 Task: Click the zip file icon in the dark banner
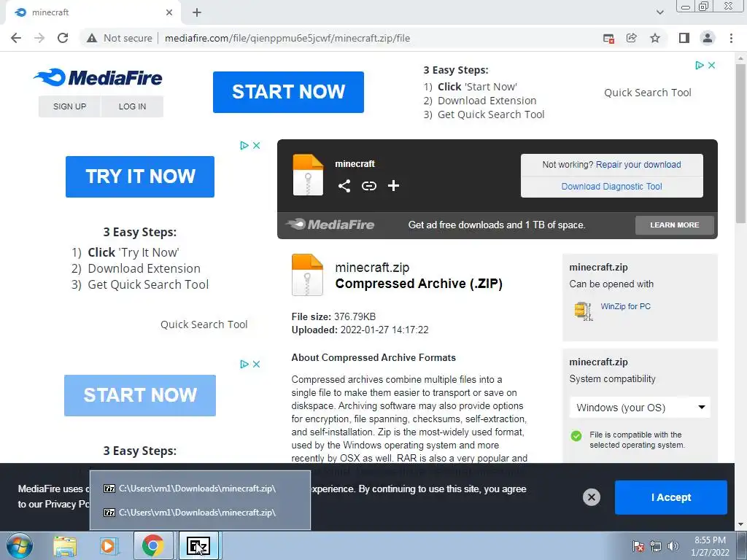[308, 175]
